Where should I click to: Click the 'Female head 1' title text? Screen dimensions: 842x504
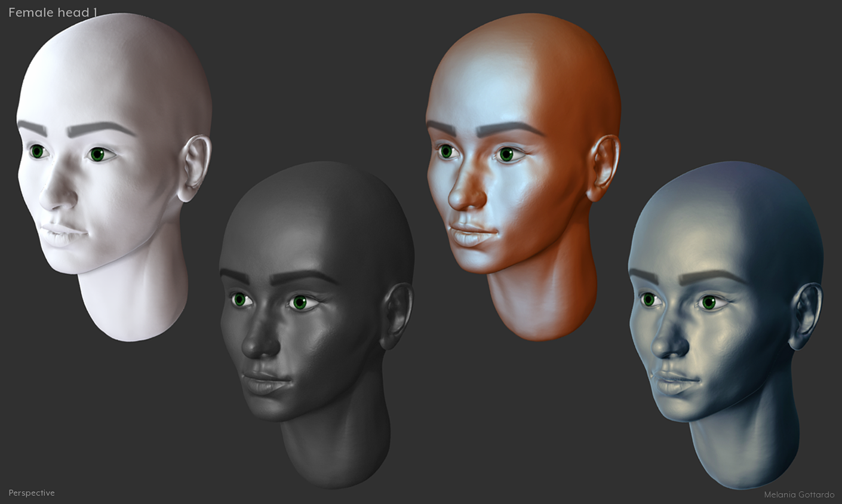53,13
